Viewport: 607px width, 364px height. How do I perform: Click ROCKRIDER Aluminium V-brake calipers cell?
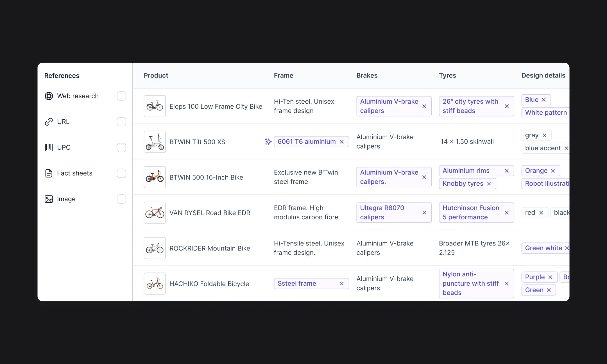[x=385, y=248]
